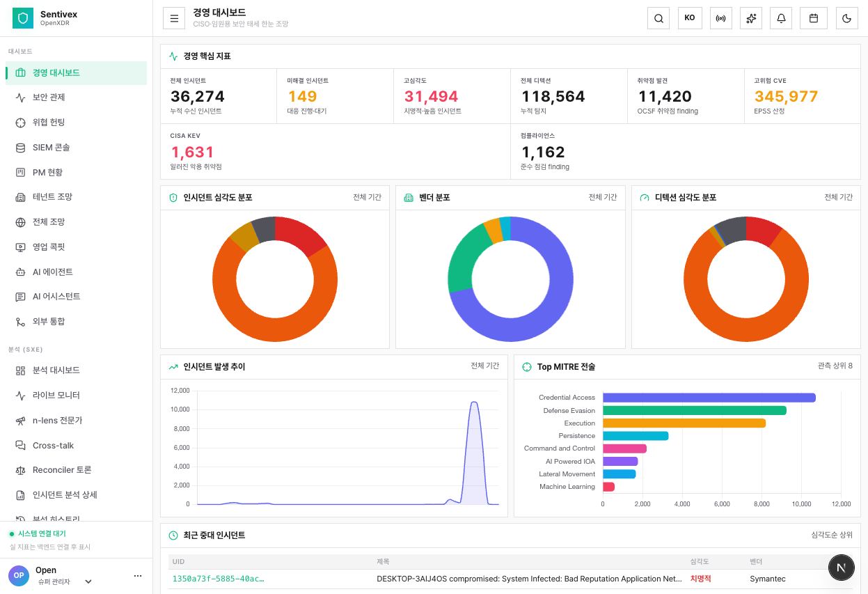Switch language with KO button
The height and width of the screenshot is (594, 868).
[x=689, y=18]
